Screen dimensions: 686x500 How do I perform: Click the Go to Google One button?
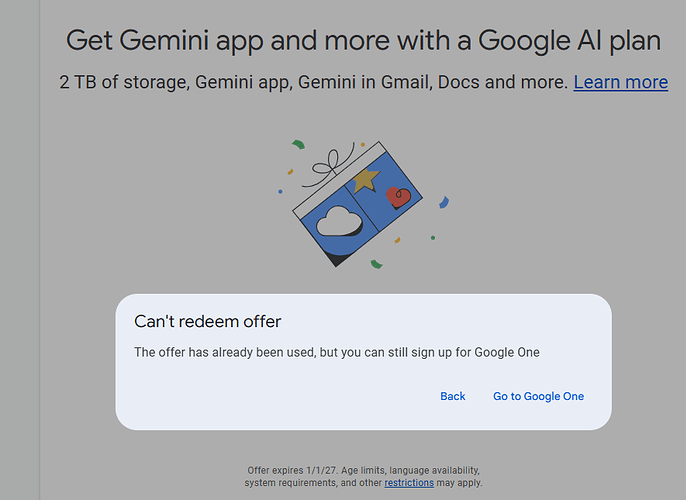click(x=538, y=396)
